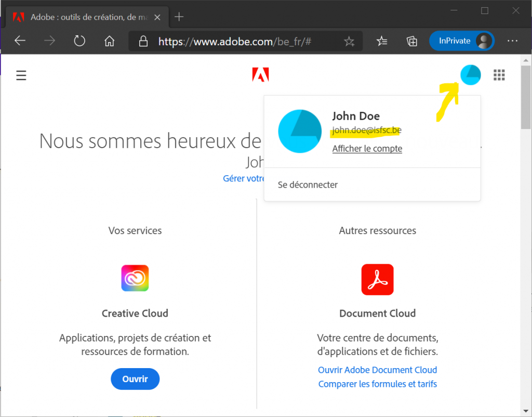Screen dimensions: 532x417
Task: Open the hamburger navigation menu
Action: [x=21, y=76]
